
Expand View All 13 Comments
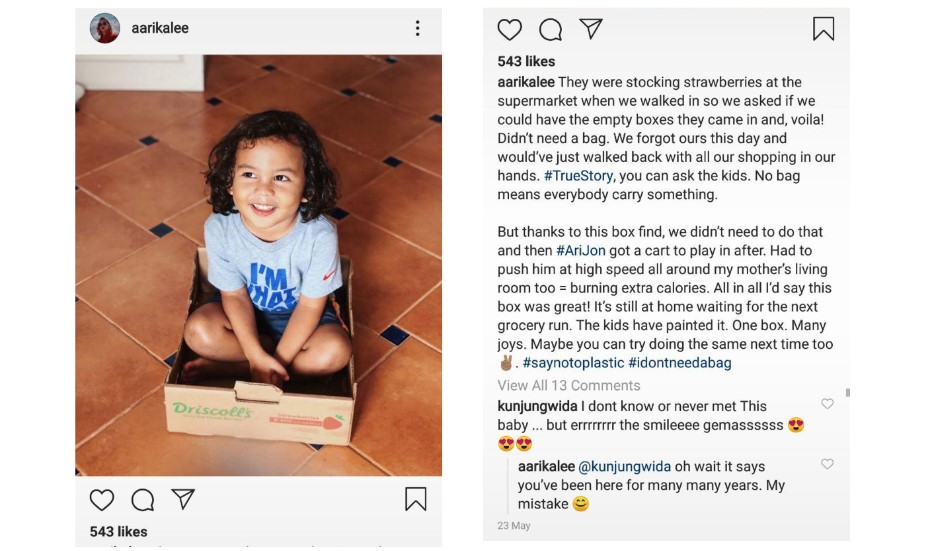(569, 385)
